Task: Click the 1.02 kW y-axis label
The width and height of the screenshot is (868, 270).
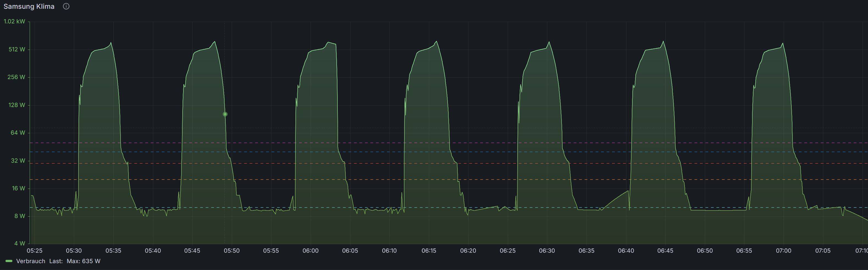Action: 14,22
